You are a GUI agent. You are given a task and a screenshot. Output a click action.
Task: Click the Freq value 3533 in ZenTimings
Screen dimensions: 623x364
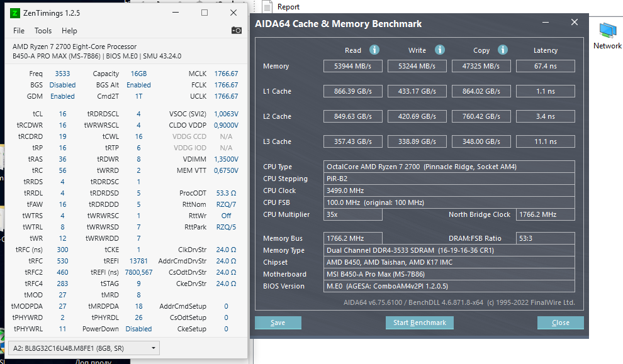[62, 74]
